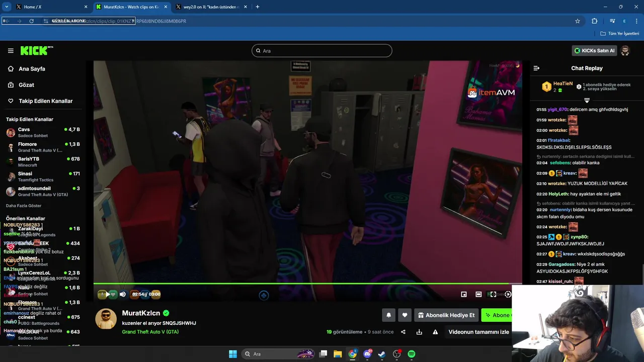Open Steam from the taskbar
Image resolution: width=644 pixels, height=362 pixels.
point(382,354)
